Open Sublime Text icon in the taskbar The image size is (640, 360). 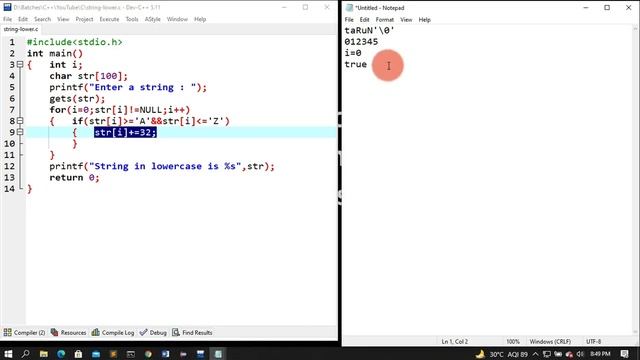113,354
